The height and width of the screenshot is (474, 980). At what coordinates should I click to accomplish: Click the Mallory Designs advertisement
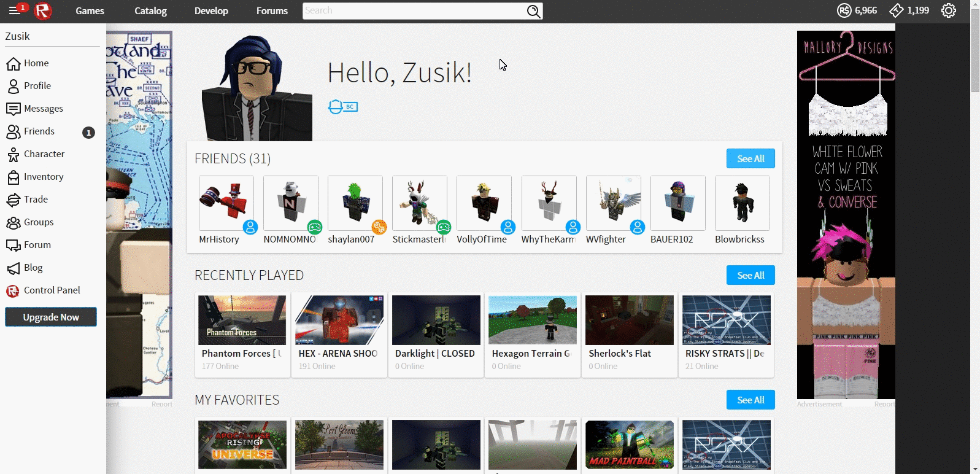pos(846,215)
